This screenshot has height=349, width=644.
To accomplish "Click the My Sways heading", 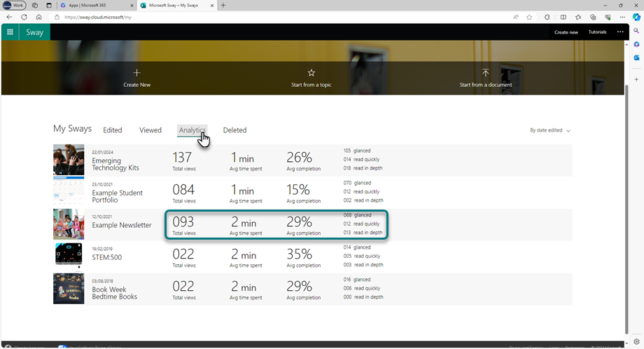I will tap(72, 129).
